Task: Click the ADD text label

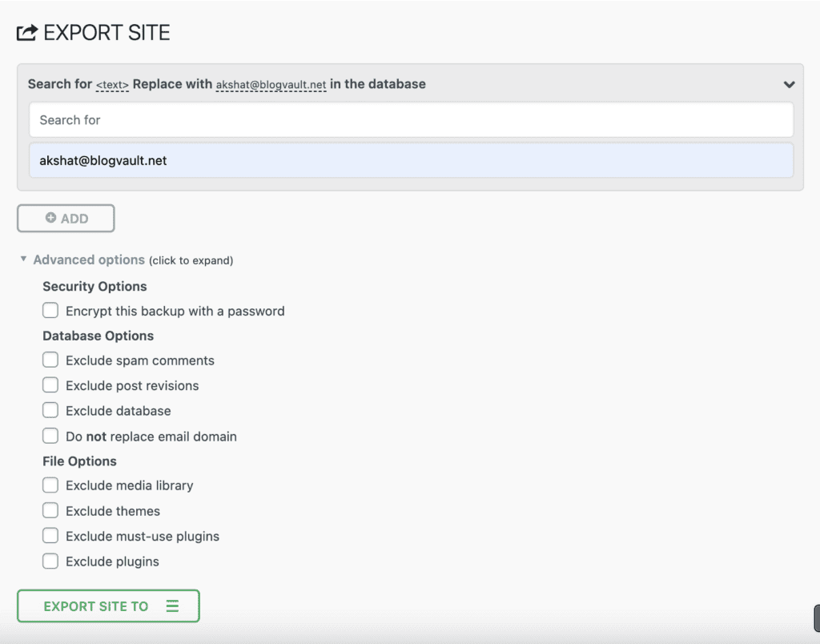Action: pos(74,219)
